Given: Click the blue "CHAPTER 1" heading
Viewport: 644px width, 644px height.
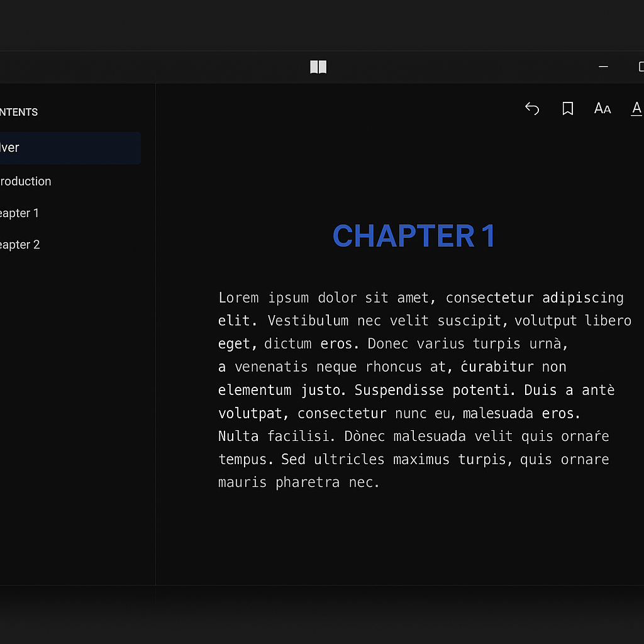Looking at the screenshot, I should pyautogui.click(x=414, y=236).
